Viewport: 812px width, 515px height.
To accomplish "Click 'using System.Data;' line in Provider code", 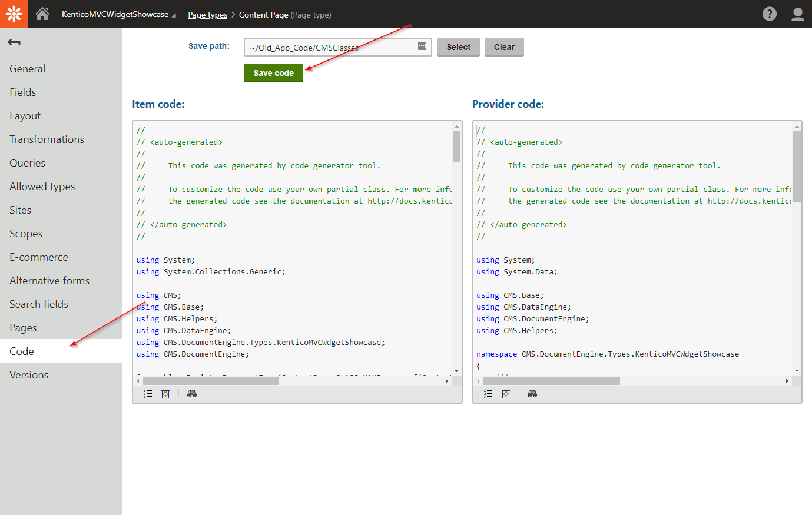I will [x=517, y=272].
